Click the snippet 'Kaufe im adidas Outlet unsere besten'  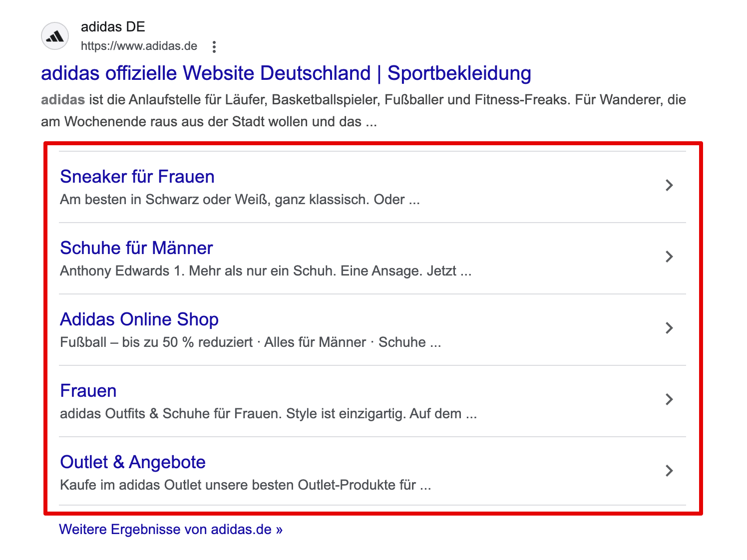[177, 485]
